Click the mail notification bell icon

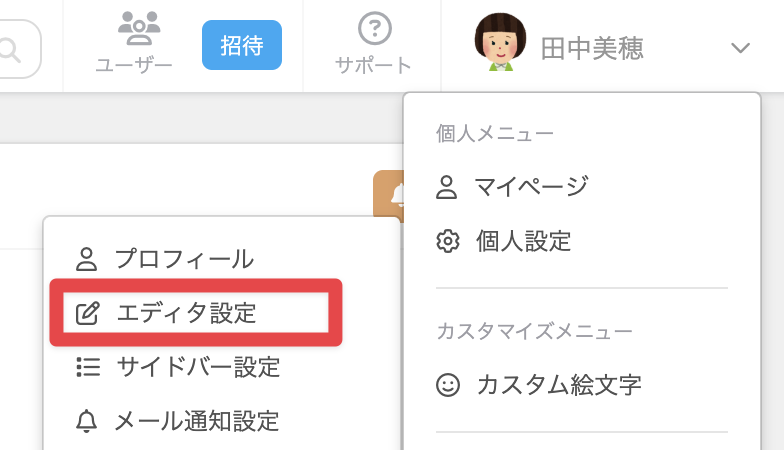coord(87,421)
